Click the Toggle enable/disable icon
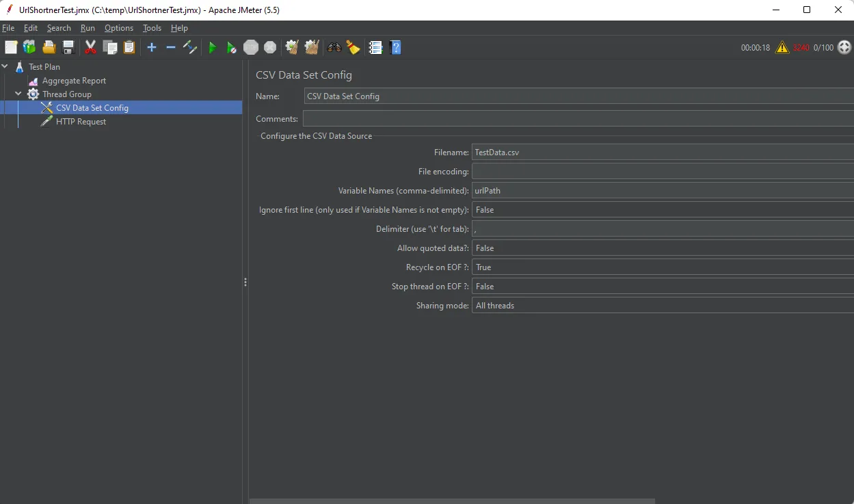854x504 pixels. 190,47
